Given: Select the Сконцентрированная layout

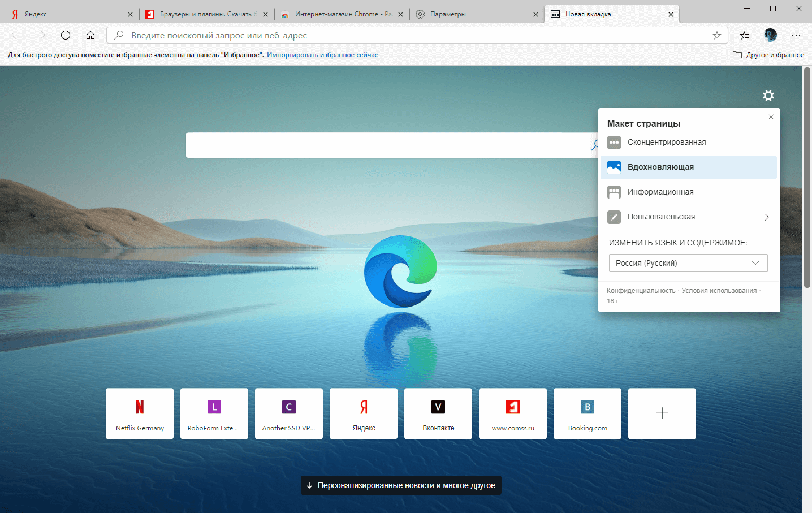Looking at the screenshot, I should pyautogui.click(x=688, y=143).
